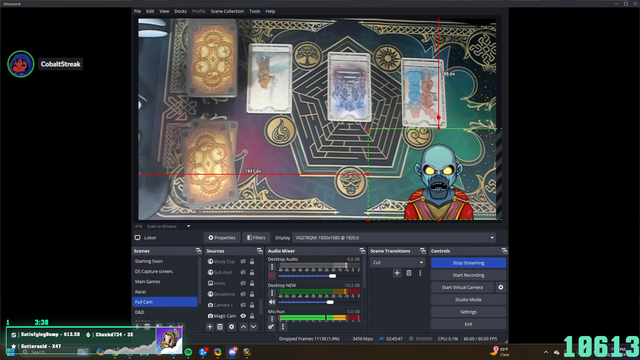Open Scale to Window dropdown

[168, 226]
